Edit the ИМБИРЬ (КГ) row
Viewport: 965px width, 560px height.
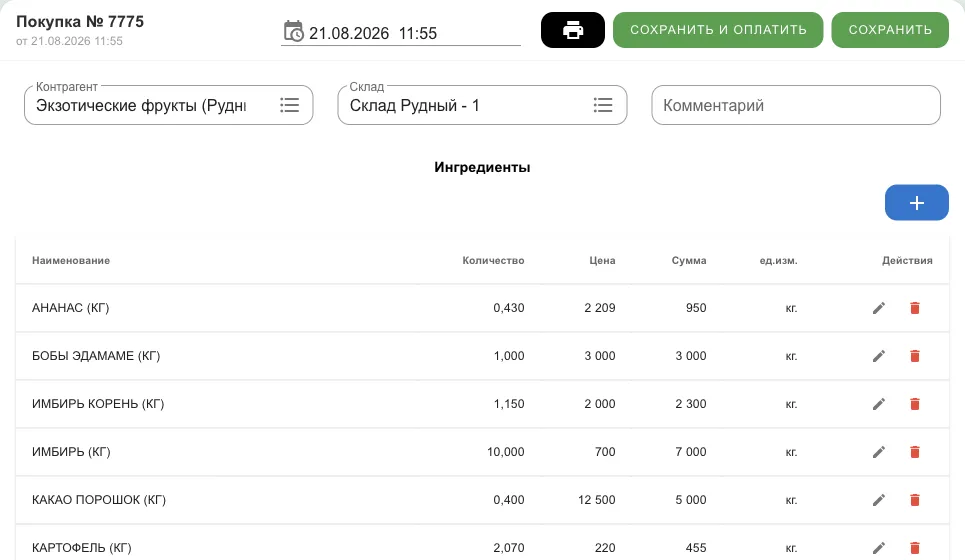click(x=879, y=452)
